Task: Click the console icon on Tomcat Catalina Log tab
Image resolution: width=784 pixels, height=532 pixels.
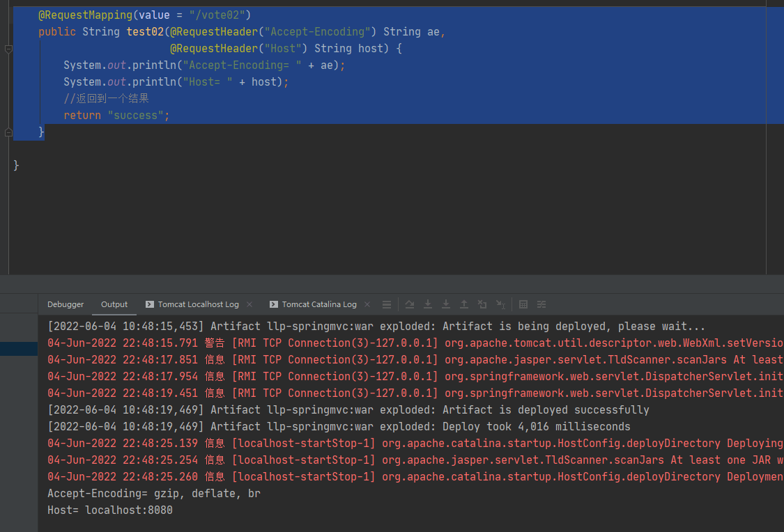Action: [x=273, y=304]
